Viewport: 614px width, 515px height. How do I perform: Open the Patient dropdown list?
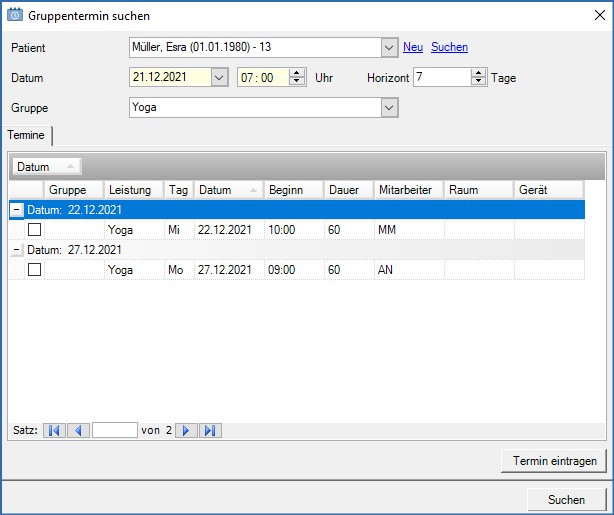pos(389,47)
